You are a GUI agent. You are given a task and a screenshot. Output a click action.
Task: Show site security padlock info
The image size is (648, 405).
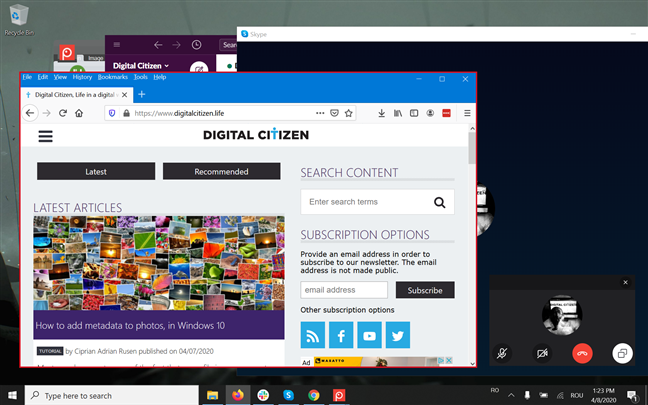pyautogui.click(x=126, y=113)
